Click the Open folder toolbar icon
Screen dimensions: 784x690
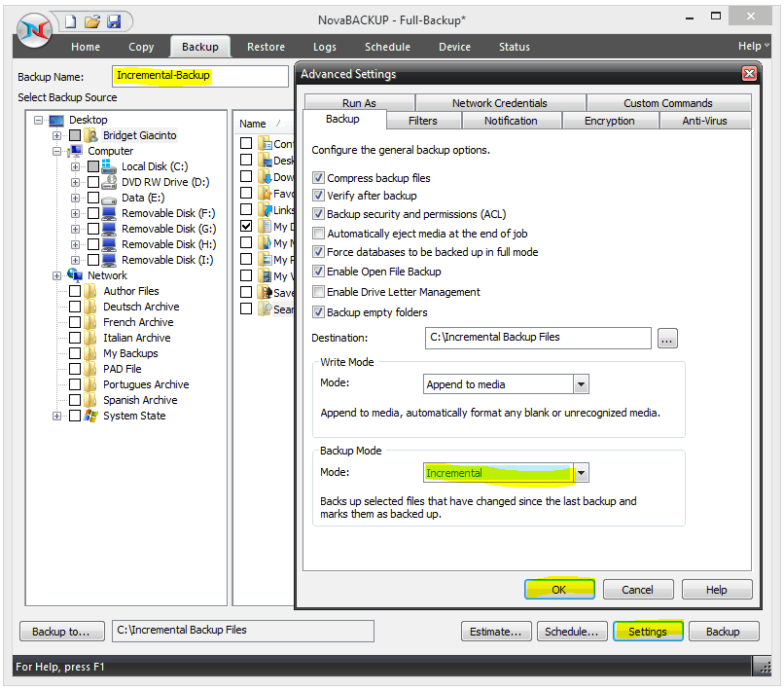point(91,20)
